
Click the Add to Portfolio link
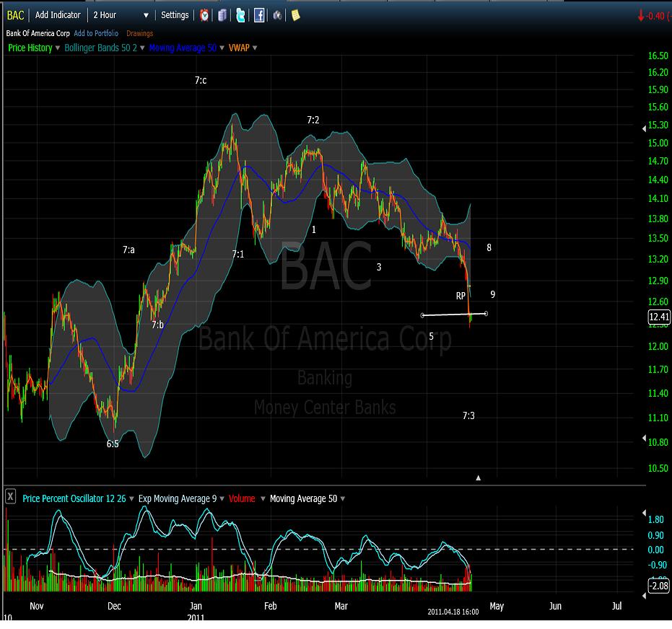pos(96,33)
